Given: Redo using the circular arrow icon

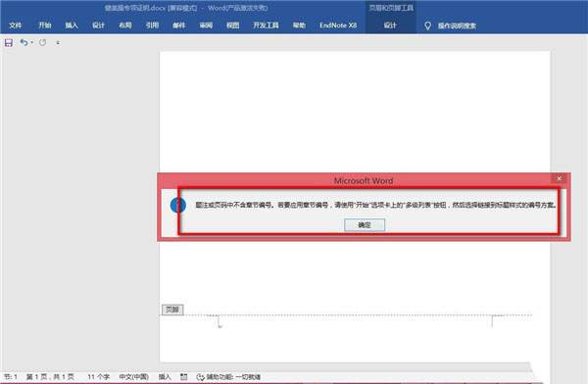Looking at the screenshot, I should (x=43, y=42).
